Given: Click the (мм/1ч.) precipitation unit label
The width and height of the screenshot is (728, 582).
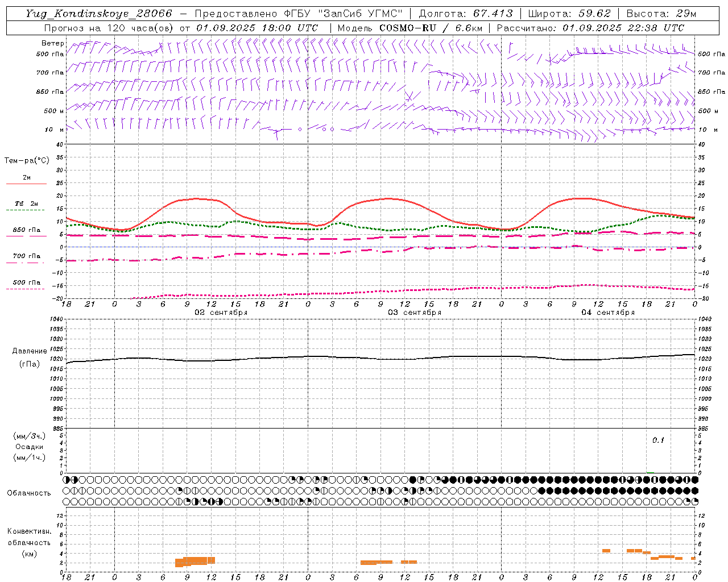Looking at the screenshot, I should tap(30, 458).
